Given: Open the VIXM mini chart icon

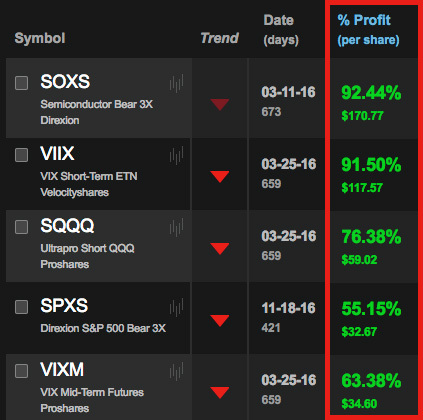Looking at the screenshot, I should (176, 371).
